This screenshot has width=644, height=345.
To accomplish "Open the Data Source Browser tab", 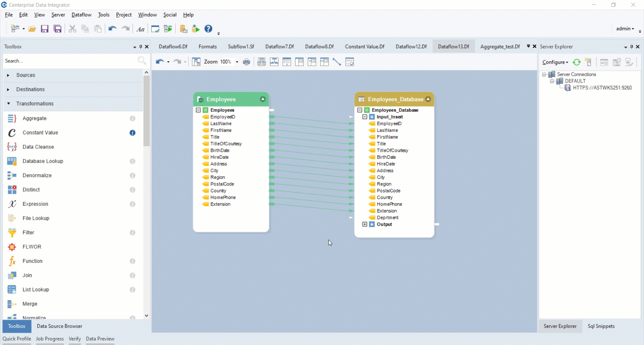I will coord(59,326).
